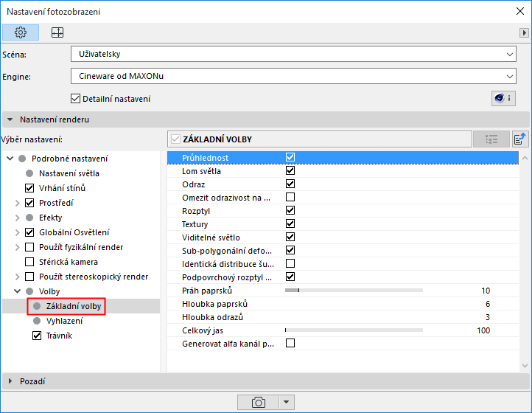Open the Engine dropdown
The image size is (532, 413).
tap(293, 76)
